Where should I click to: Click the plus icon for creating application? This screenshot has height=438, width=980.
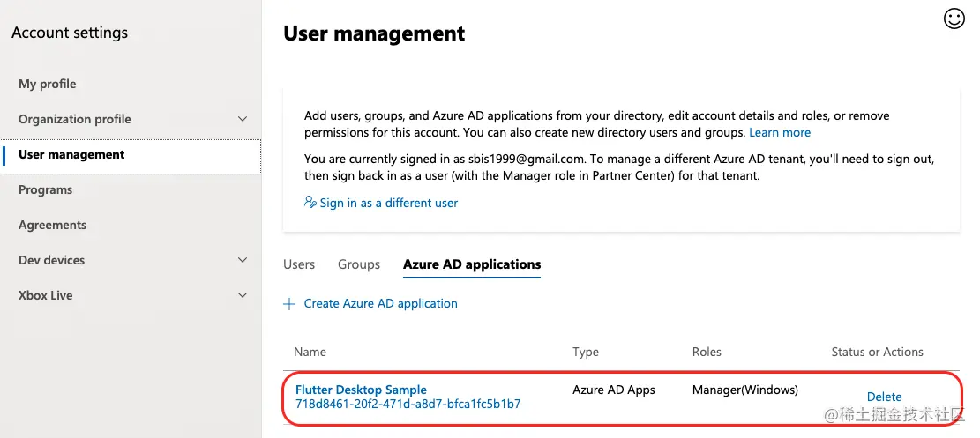(x=288, y=304)
